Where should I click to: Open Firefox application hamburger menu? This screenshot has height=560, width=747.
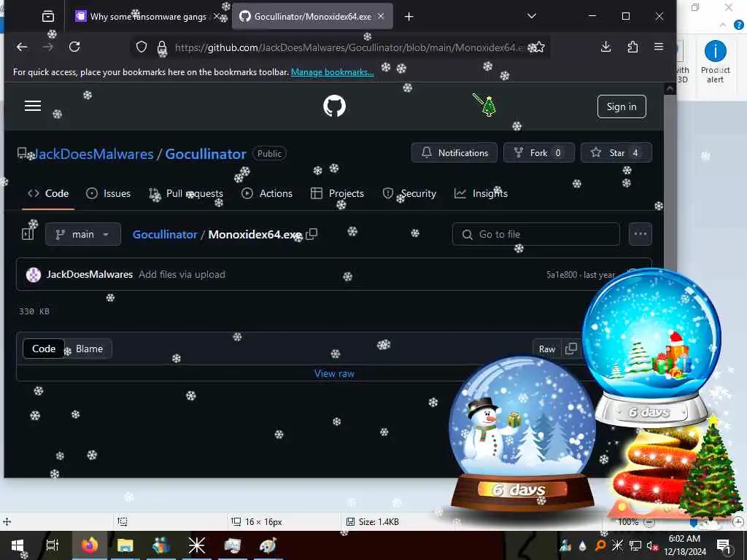pos(659,47)
